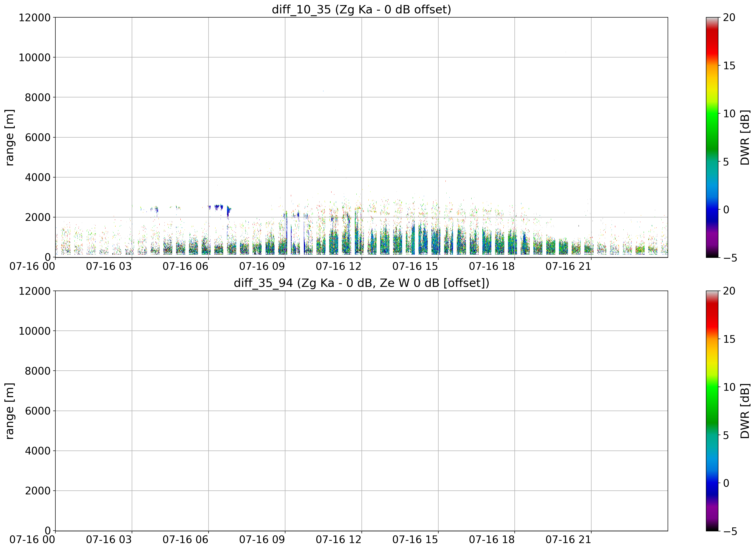Click 07-16 03 label under bottom plot
Image resolution: width=756 pixels, height=550 pixels.
coord(109,540)
